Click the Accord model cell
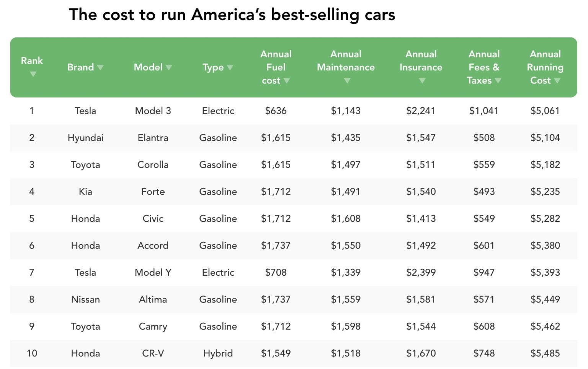Viewport: 588px width, 369px height. point(153,245)
